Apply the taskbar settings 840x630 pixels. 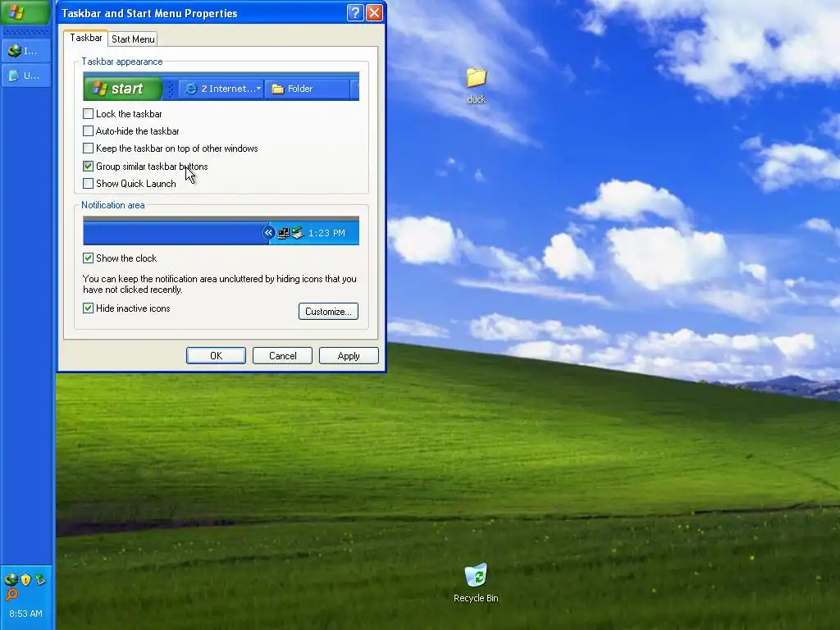[x=349, y=356]
